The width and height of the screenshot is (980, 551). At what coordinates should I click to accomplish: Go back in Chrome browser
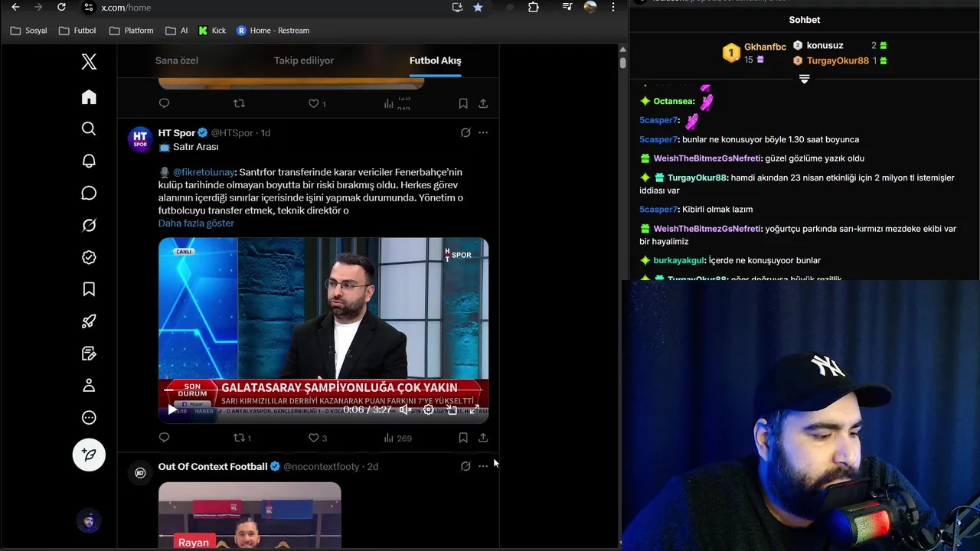coord(15,7)
